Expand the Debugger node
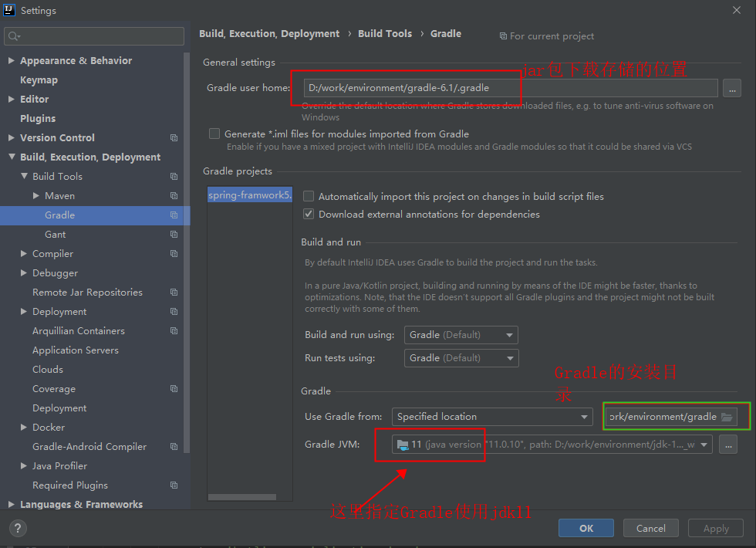Viewport: 756px width, 548px height. click(24, 272)
